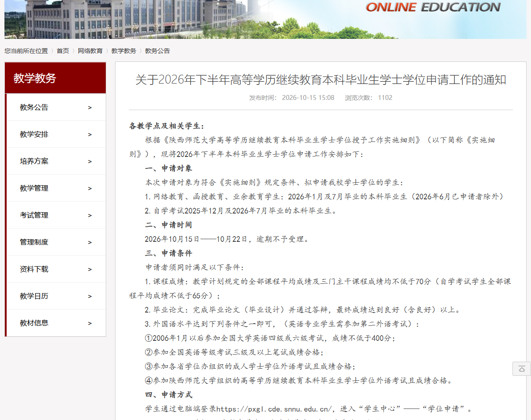Open the 教务公告 sidebar item

56,107
